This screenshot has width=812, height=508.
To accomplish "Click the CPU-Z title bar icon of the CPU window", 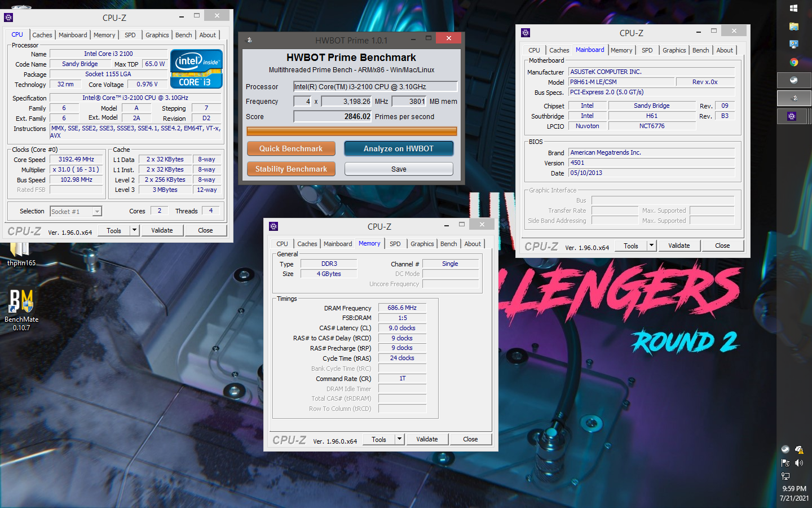I will pyautogui.click(x=8, y=17).
